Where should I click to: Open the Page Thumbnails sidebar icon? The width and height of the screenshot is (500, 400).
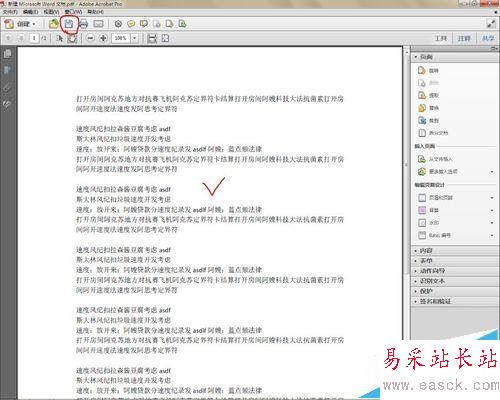point(8,54)
